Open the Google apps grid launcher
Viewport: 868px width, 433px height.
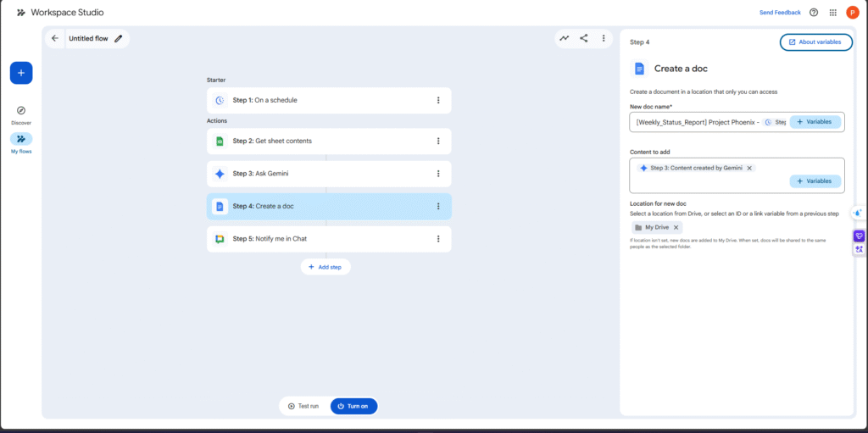833,13
